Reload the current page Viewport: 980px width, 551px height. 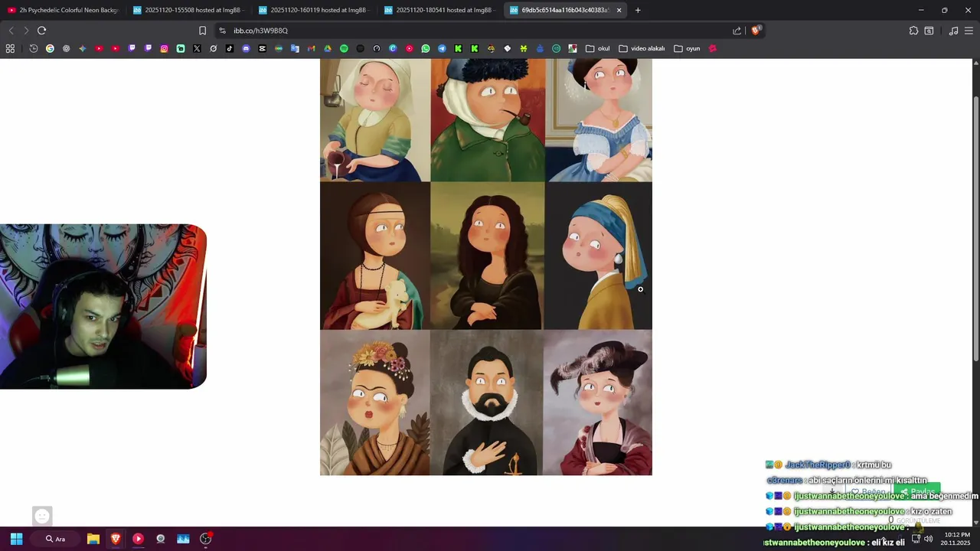41,31
